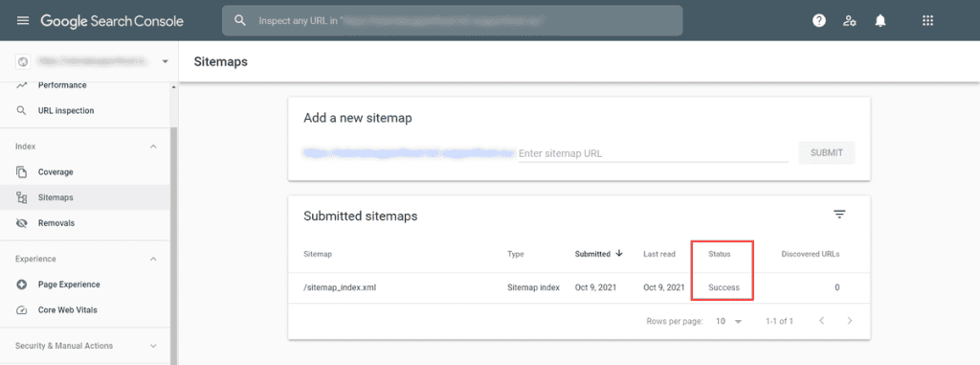Click the Last read column header
The image size is (980, 365).
click(659, 254)
